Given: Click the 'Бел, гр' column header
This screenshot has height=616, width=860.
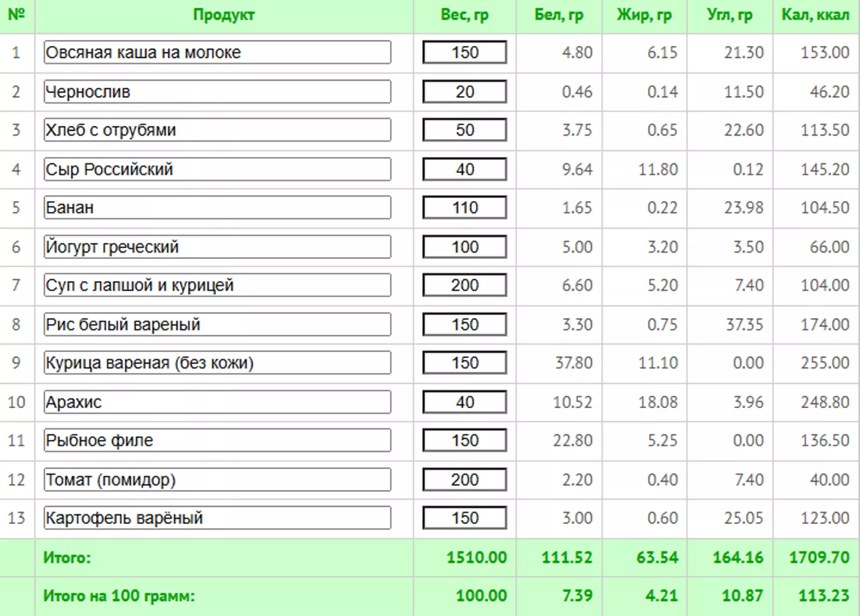Looking at the screenshot, I should [x=559, y=15].
